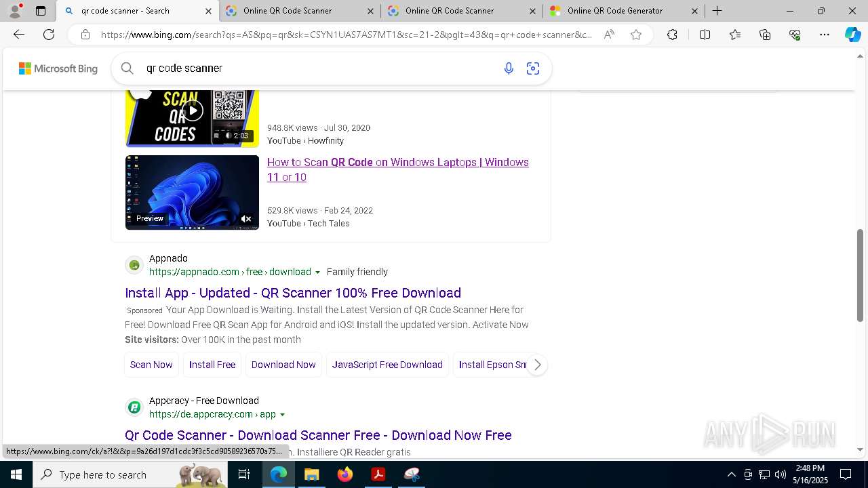Click the Download Now button
Viewport: 868px width, 488px height.
[x=283, y=365]
